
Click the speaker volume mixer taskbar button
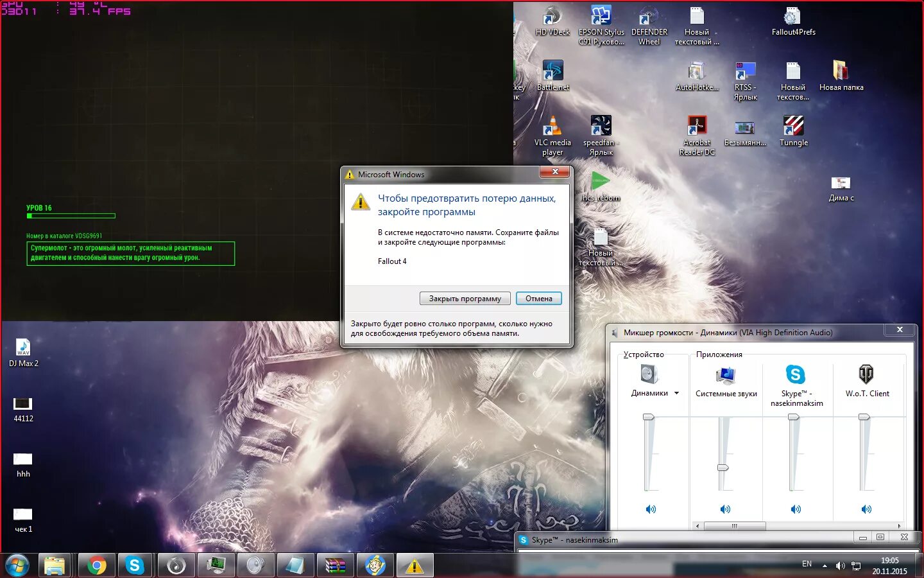pyautogui.click(x=255, y=566)
